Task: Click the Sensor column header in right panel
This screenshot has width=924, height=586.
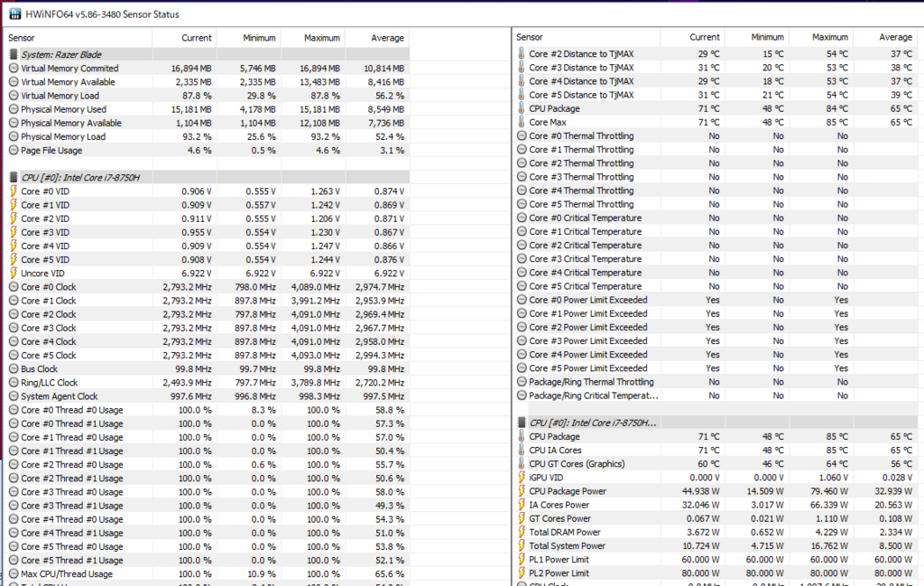Action: (x=587, y=36)
